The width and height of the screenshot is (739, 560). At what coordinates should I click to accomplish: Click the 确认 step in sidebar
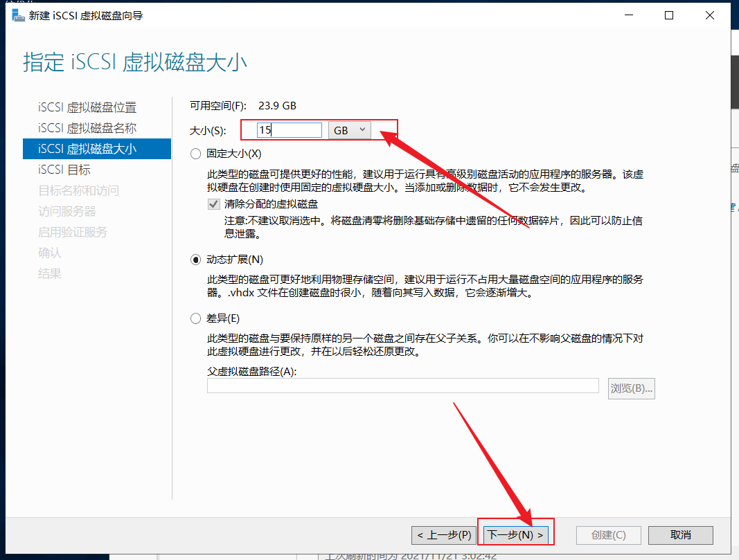pyautogui.click(x=49, y=253)
